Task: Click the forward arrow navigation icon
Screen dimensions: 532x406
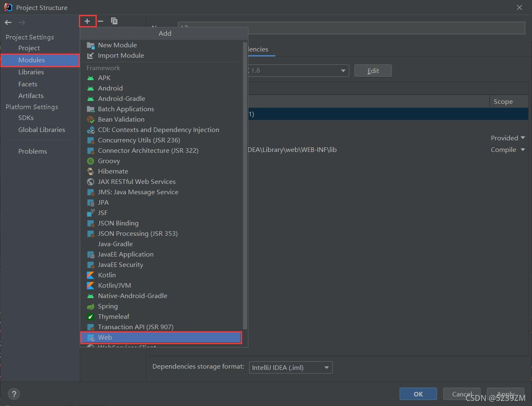Action: [22, 22]
